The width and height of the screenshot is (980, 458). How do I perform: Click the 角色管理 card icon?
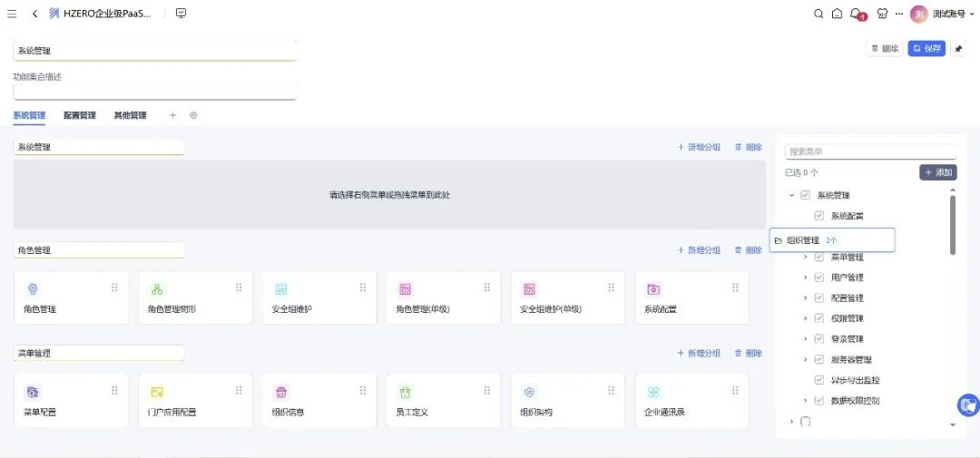tap(33, 288)
